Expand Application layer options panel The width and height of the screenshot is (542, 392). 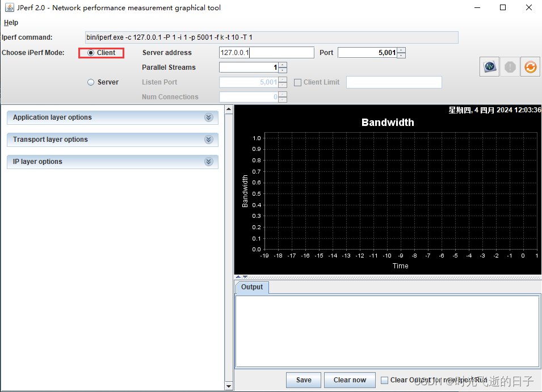[x=112, y=117]
